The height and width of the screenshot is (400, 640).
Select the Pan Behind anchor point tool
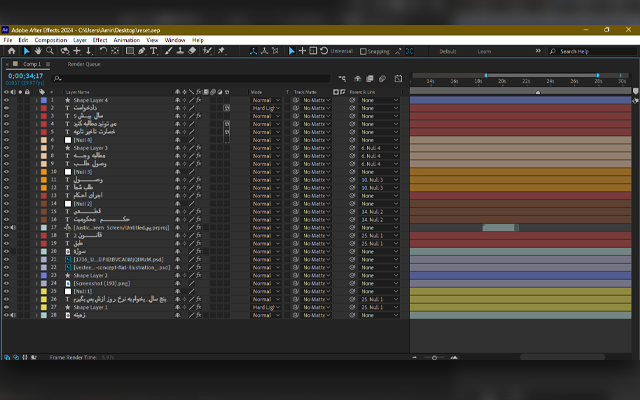click(x=115, y=51)
